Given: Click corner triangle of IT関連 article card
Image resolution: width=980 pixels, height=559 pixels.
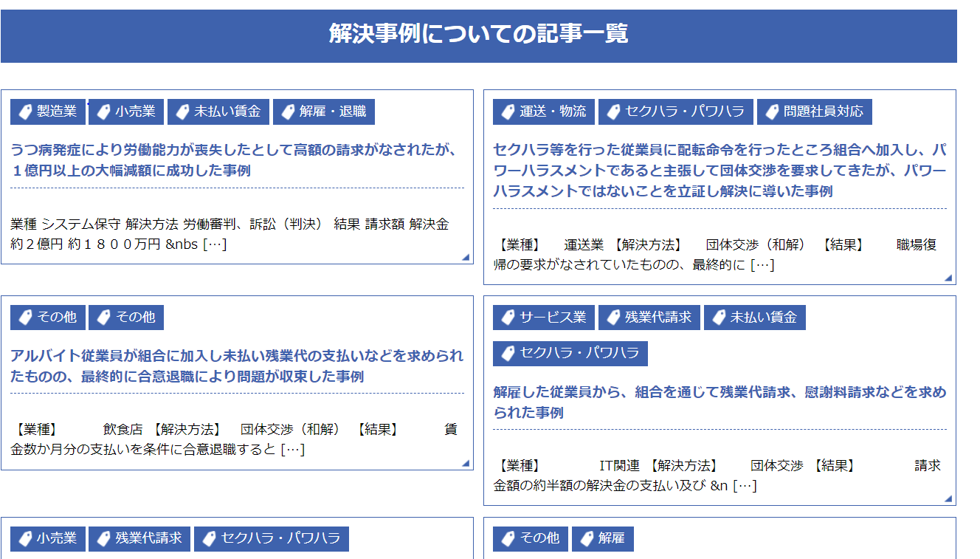Looking at the screenshot, I should click(x=948, y=498).
